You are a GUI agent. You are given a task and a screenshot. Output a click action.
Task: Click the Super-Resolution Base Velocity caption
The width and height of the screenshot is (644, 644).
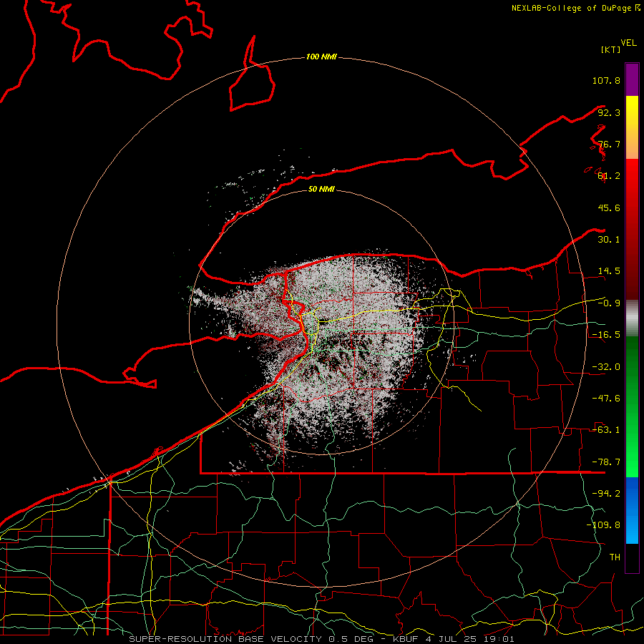tap(321, 639)
